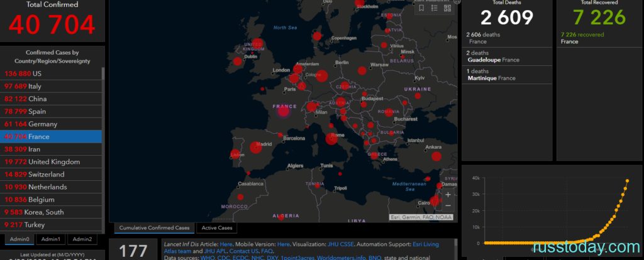This screenshot has width=644, height=260.
Task: Select Spain in the country list
Action: [x=51, y=112]
